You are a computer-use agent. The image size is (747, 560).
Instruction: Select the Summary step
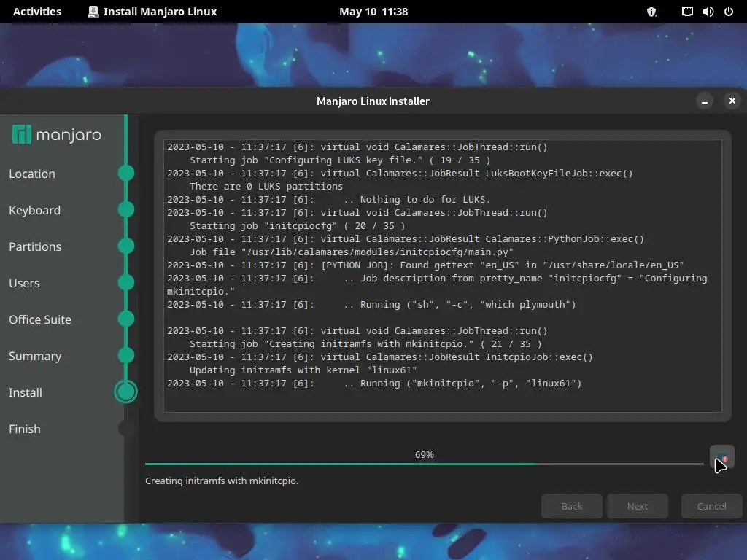pyautogui.click(x=35, y=356)
